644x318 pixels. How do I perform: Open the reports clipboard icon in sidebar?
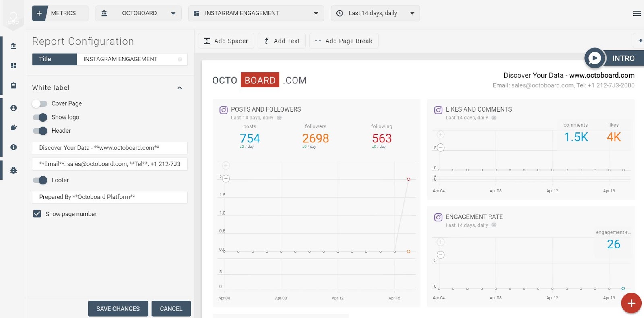[x=13, y=85]
